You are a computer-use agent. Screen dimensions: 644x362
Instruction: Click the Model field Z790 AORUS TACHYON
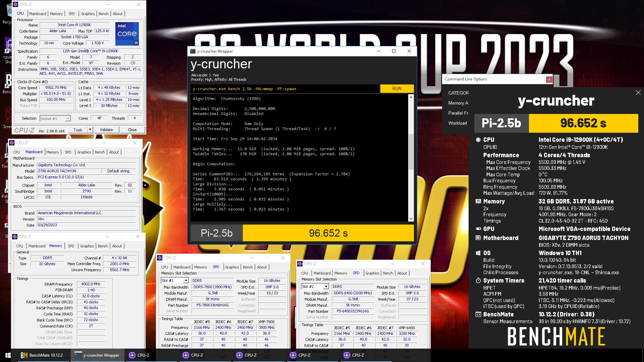coord(69,171)
